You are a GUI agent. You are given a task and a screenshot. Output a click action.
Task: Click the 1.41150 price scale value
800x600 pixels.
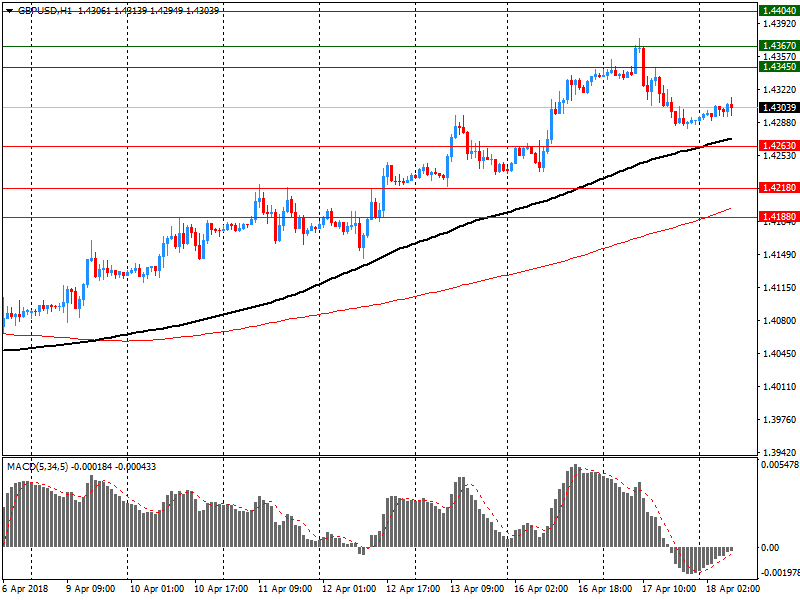click(779, 288)
